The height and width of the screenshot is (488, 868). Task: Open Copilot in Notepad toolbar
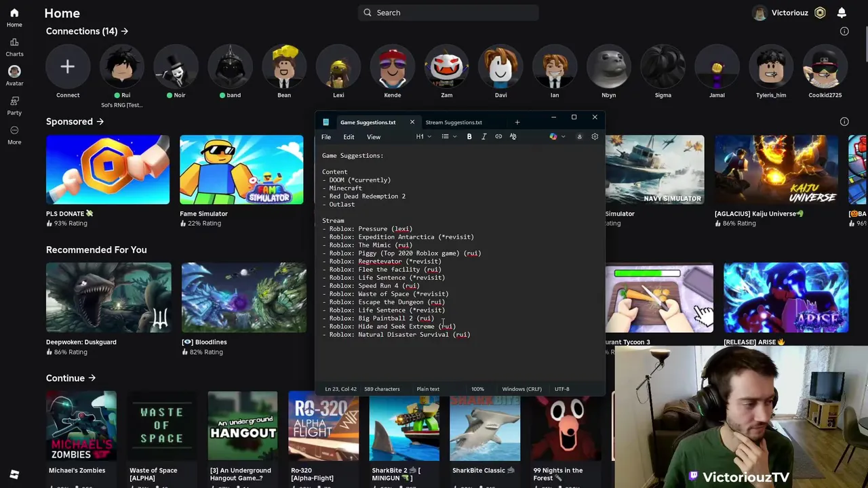[553, 137]
